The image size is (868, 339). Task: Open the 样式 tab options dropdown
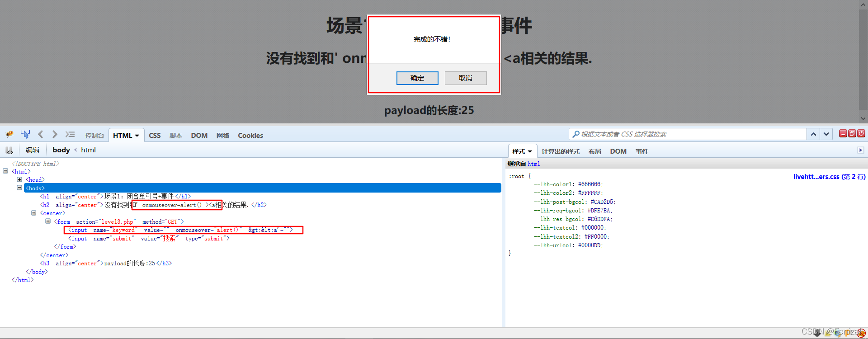(530, 151)
